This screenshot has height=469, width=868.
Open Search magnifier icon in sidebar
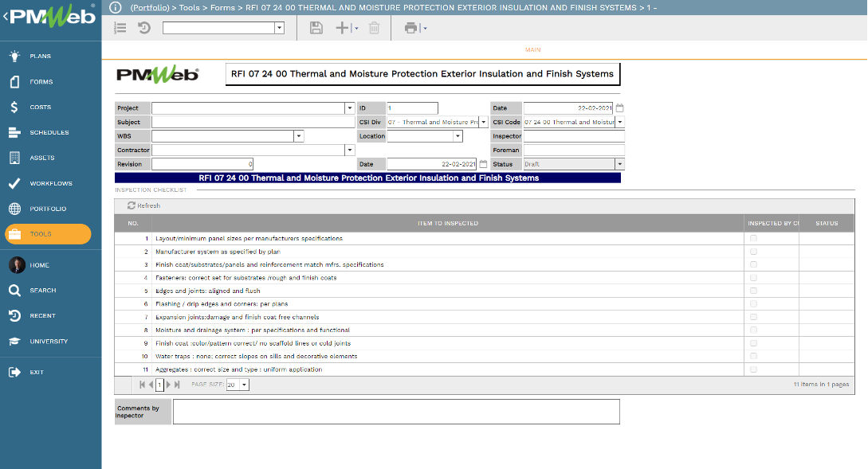click(x=15, y=291)
